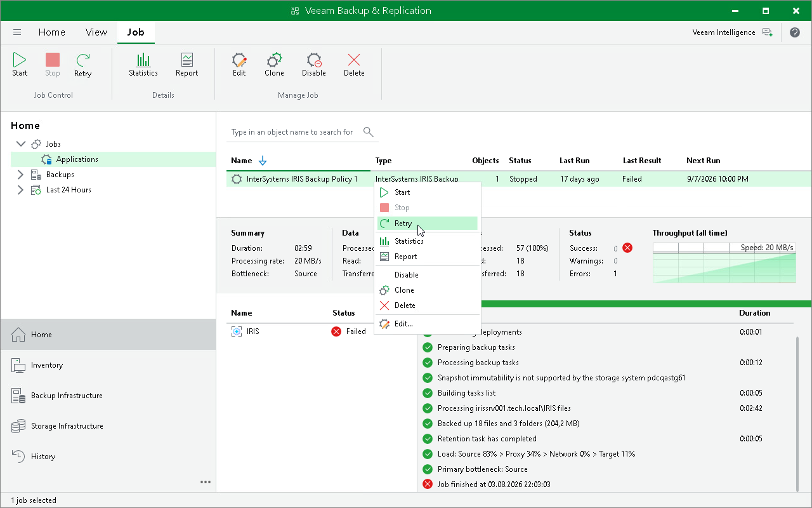The image size is (812, 508).
Task: Choose Start in the context menu
Action: point(427,192)
